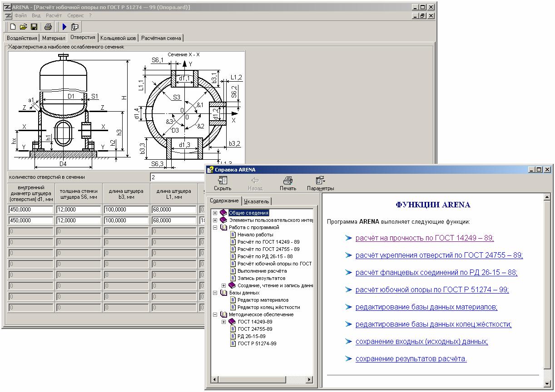The width and height of the screenshot is (555, 392).
Task: Open the Начало работы help topic
Action: coord(255,235)
